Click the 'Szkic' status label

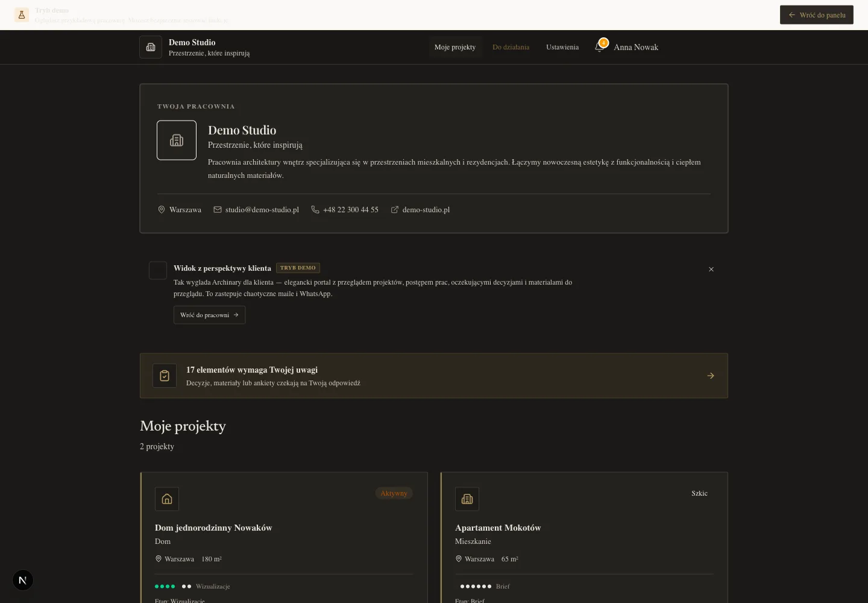click(x=699, y=493)
